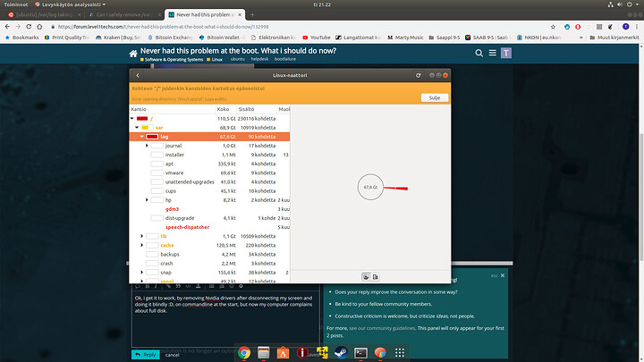Bookmark this page with the star

tap(554, 27)
